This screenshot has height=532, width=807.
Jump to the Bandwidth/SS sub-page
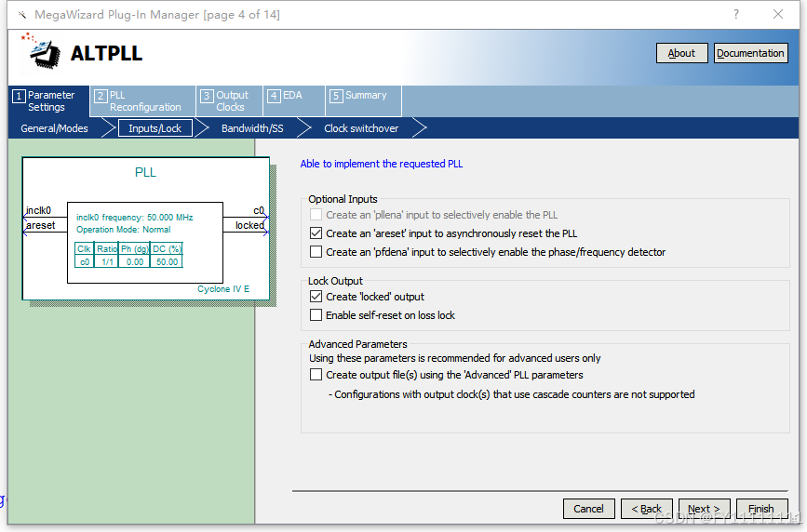tap(252, 128)
